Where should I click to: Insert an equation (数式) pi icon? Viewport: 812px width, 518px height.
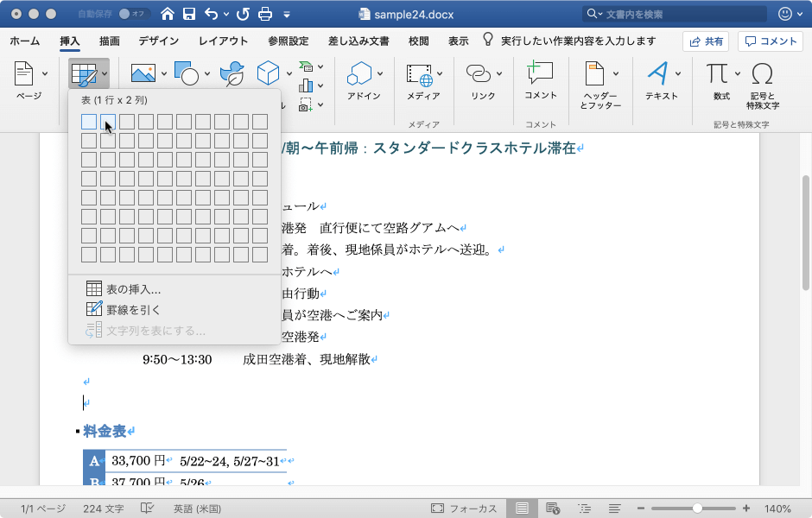(x=717, y=73)
